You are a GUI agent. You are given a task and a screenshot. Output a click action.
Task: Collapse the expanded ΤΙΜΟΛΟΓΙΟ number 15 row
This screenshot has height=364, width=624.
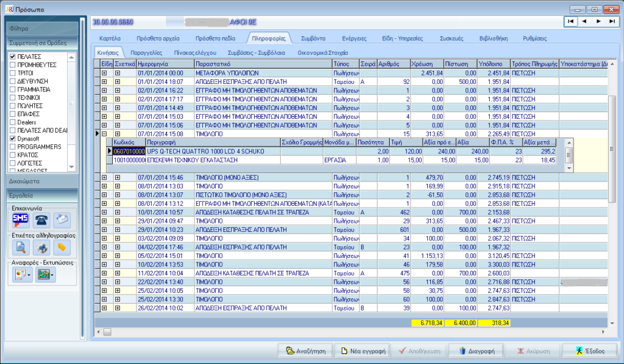(x=104, y=134)
